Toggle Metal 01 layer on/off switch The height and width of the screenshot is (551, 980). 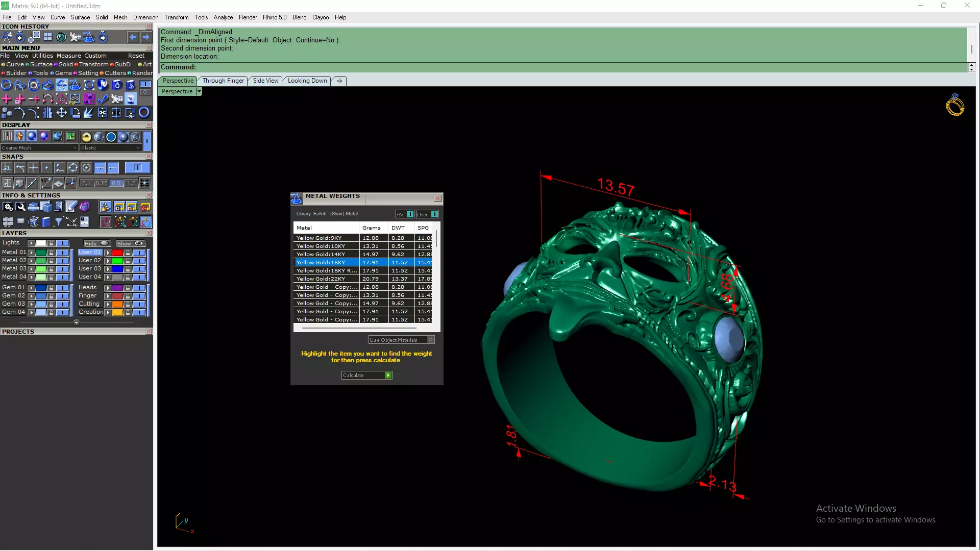pyautogui.click(x=63, y=253)
